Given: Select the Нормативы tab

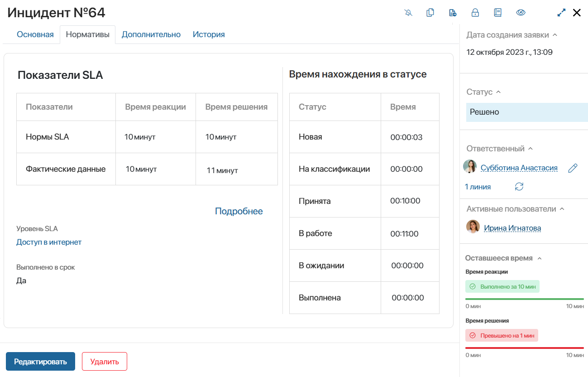Looking at the screenshot, I should click(x=88, y=34).
